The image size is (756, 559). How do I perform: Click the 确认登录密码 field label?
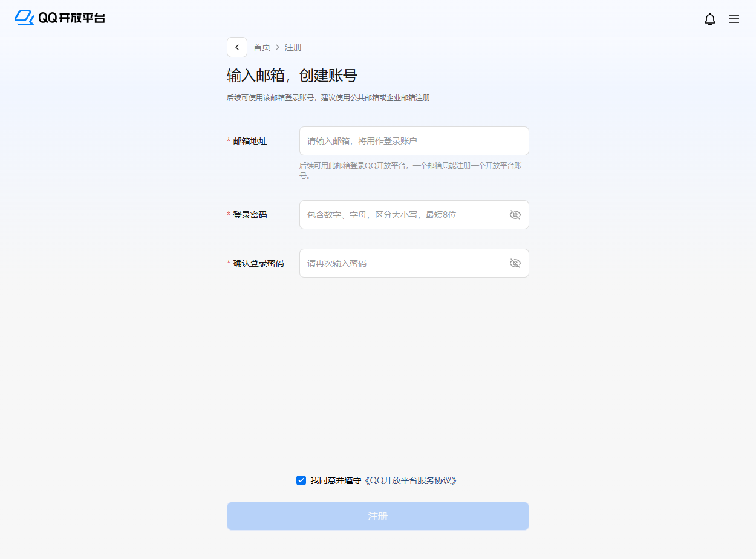(x=258, y=263)
